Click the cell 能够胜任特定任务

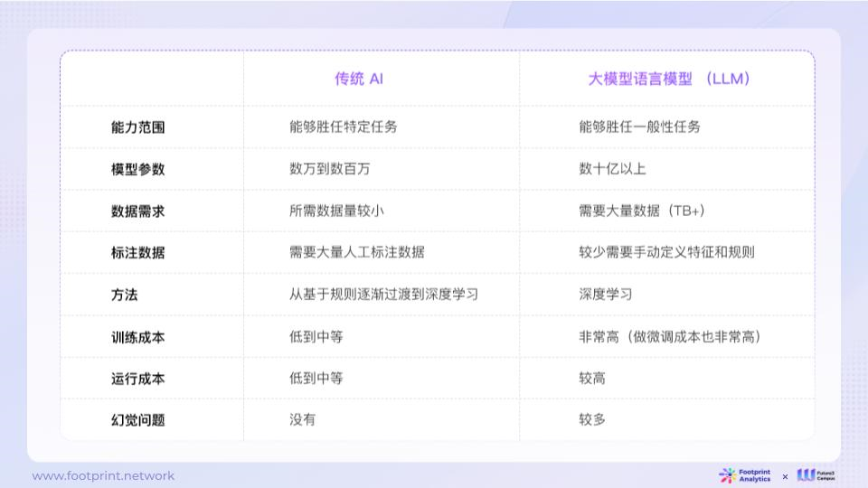344,127
